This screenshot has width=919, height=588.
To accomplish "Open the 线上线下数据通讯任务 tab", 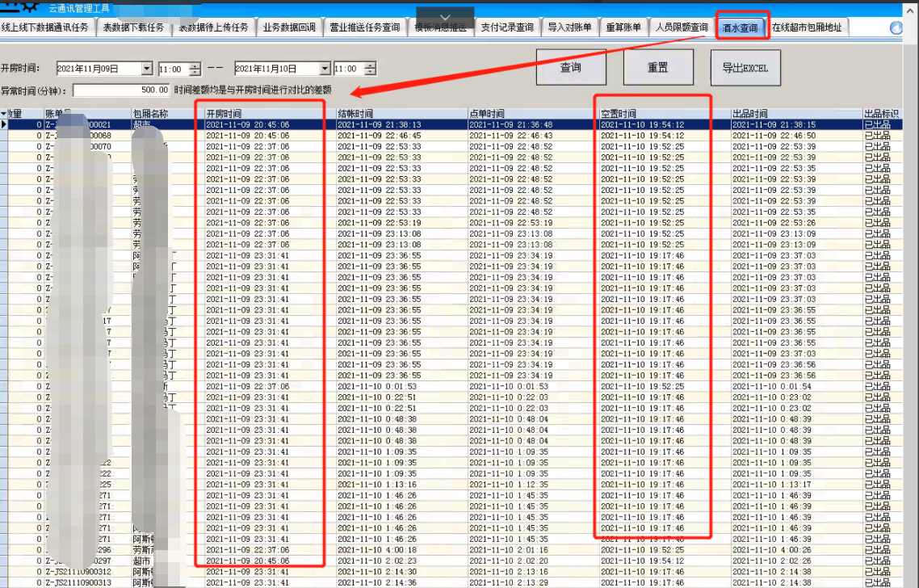I will pos(45,27).
